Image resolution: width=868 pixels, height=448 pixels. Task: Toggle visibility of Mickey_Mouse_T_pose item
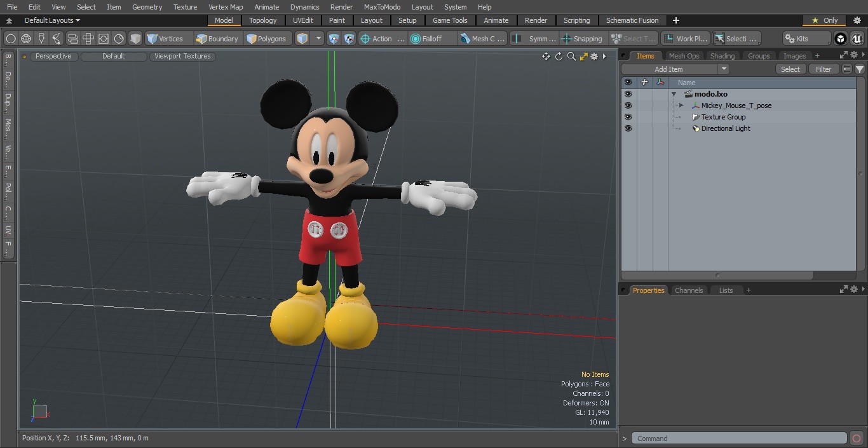pyautogui.click(x=628, y=105)
